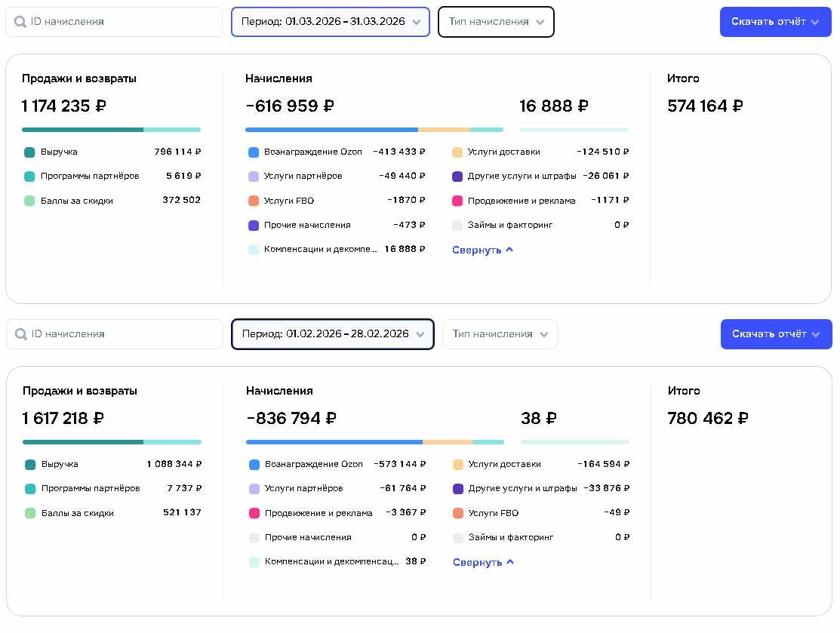Select the 1 088 344 ₽ Выручка row
The width and height of the screenshot is (840, 633).
[x=113, y=464]
